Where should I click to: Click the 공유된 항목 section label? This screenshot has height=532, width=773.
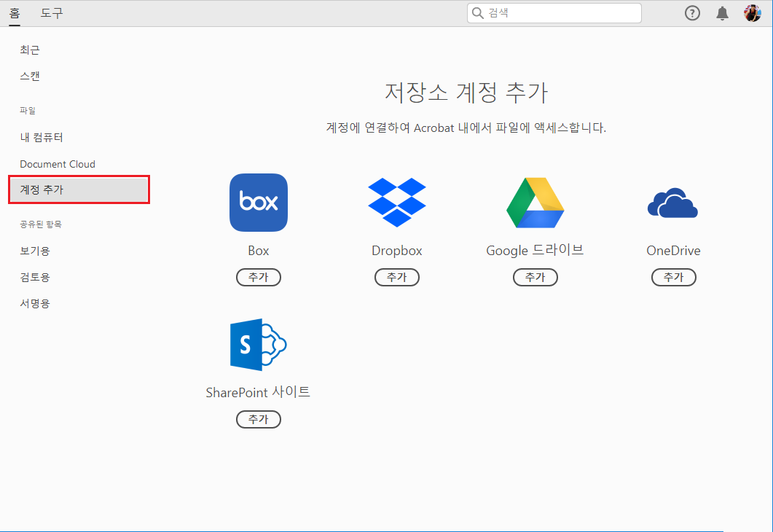click(40, 224)
